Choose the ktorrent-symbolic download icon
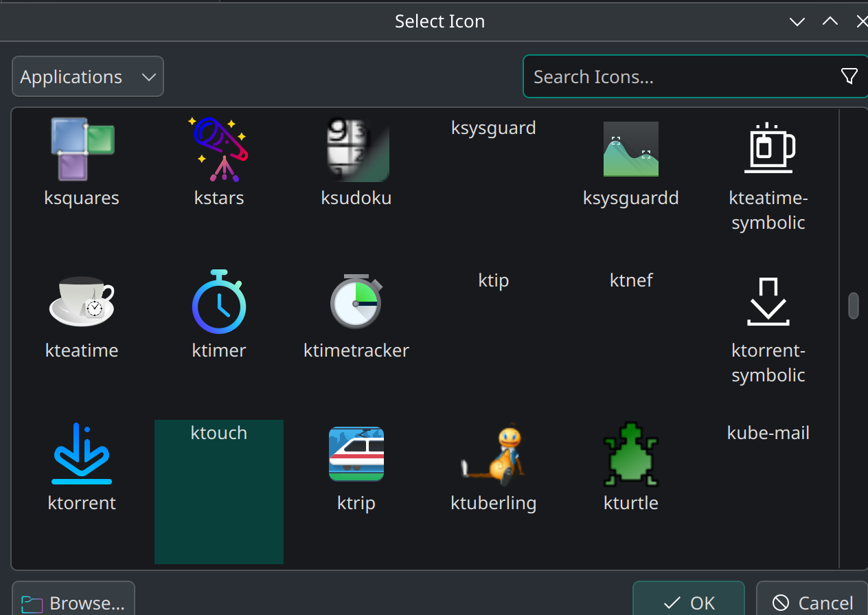 tap(768, 301)
